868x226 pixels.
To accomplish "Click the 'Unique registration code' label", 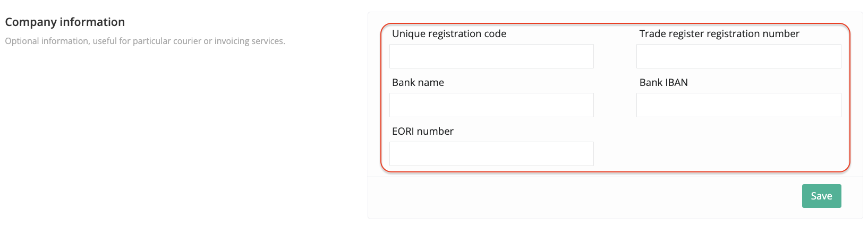I will click(x=449, y=34).
